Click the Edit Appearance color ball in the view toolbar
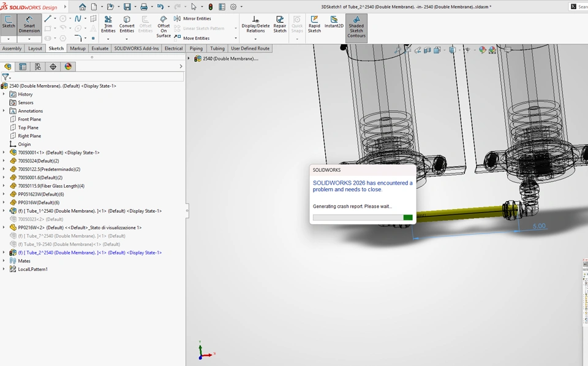The image size is (588, 366). tap(482, 50)
